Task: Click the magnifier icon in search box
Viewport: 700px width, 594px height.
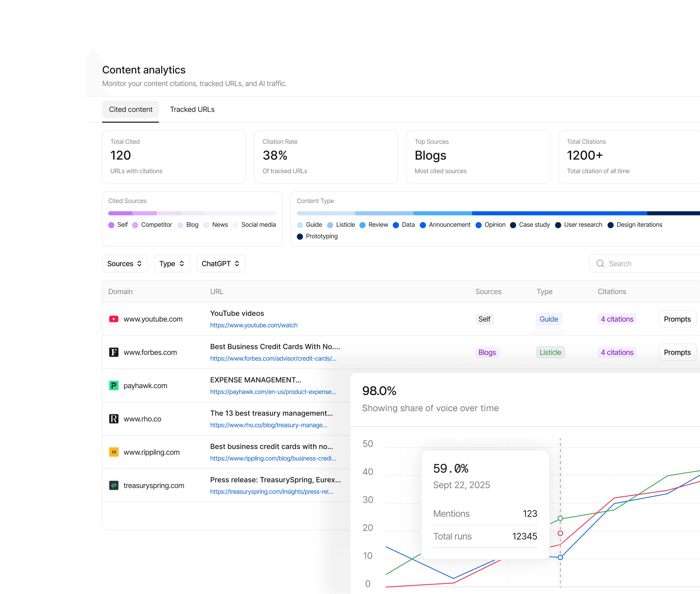Action: pyautogui.click(x=600, y=264)
